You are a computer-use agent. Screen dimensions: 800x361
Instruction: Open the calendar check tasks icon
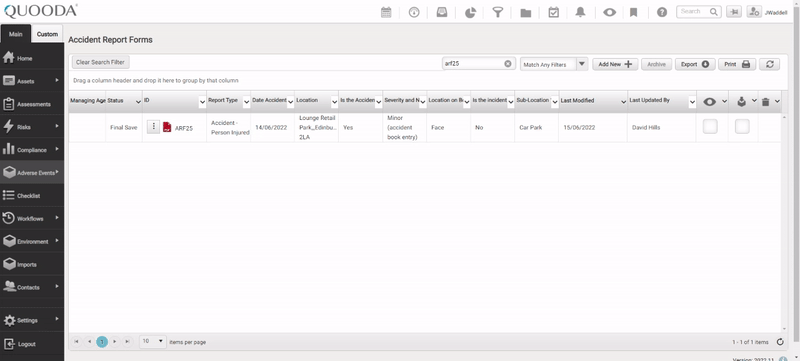pos(554,12)
